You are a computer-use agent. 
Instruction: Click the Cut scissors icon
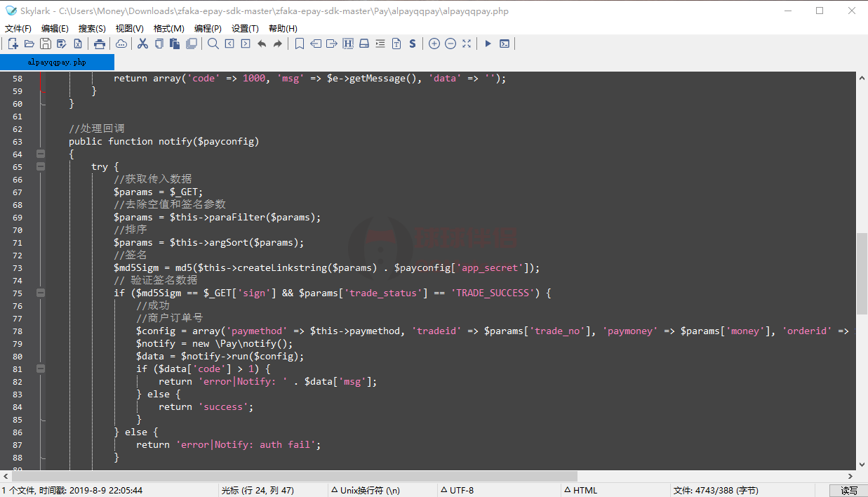pos(142,44)
